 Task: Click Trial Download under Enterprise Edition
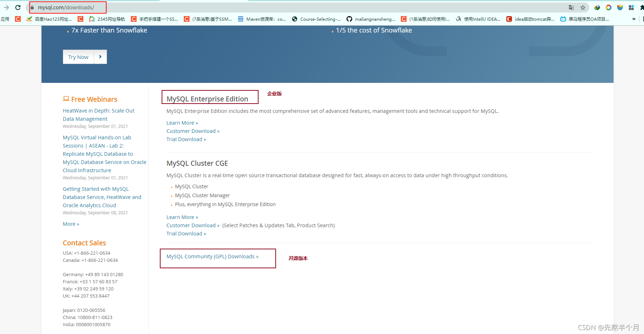(186, 139)
